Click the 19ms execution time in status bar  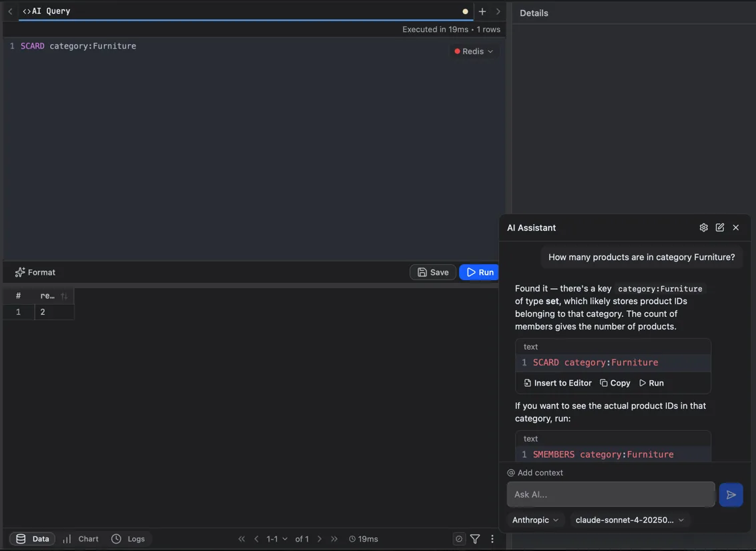[363, 539]
